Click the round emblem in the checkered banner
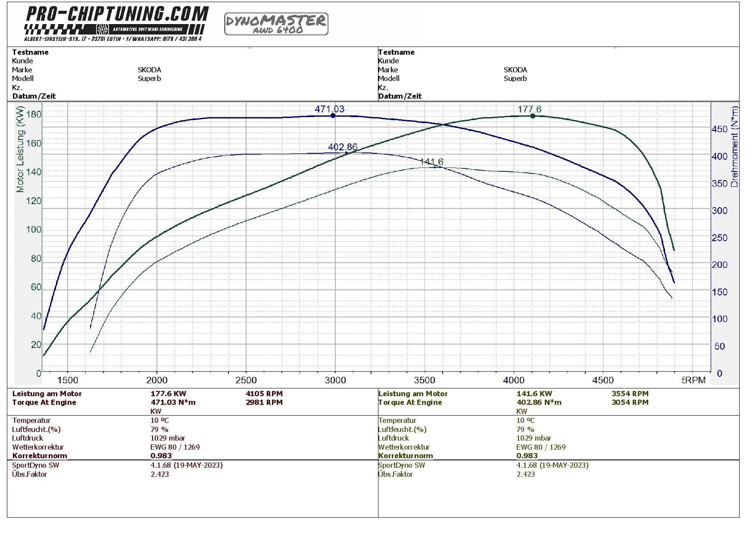This screenshot has height=534, width=756. tap(102, 29)
